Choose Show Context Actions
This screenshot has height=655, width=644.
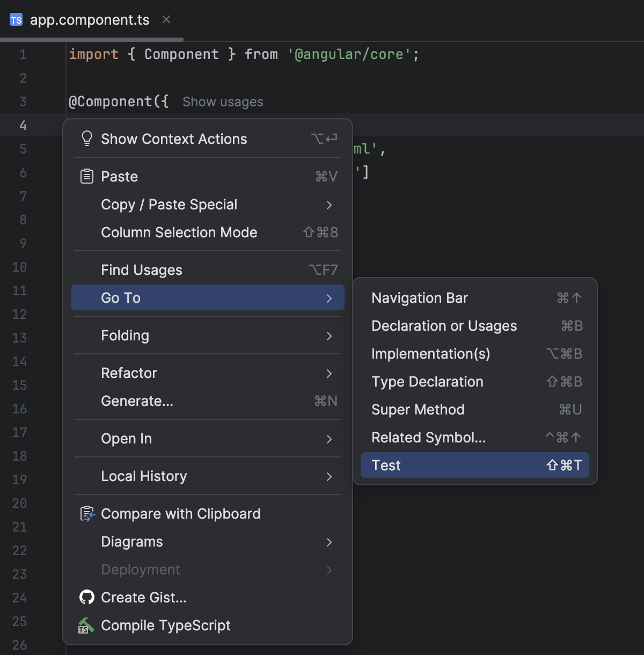pos(208,139)
